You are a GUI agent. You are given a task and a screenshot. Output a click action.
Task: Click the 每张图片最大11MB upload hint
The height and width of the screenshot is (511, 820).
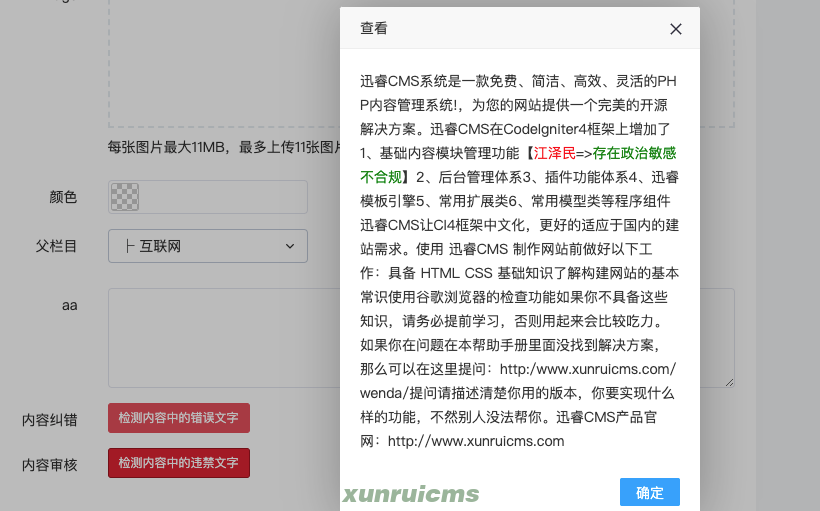coord(224,147)
